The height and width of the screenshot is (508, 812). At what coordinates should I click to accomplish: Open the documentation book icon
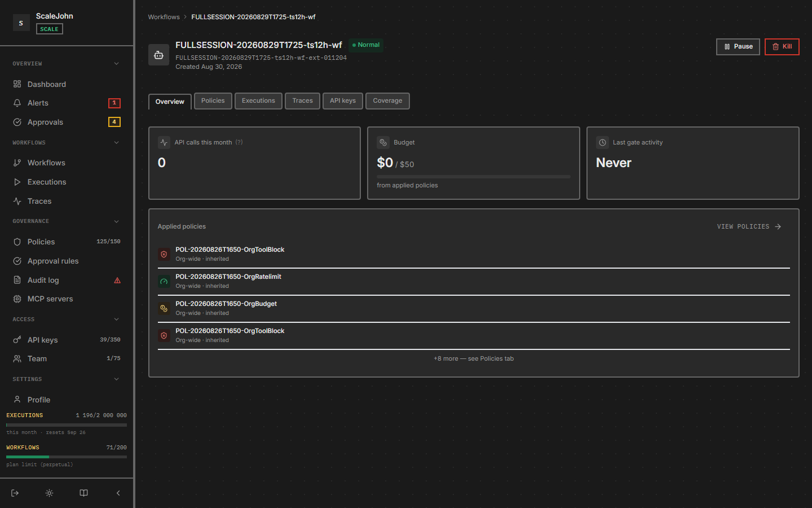pos(83,493)
